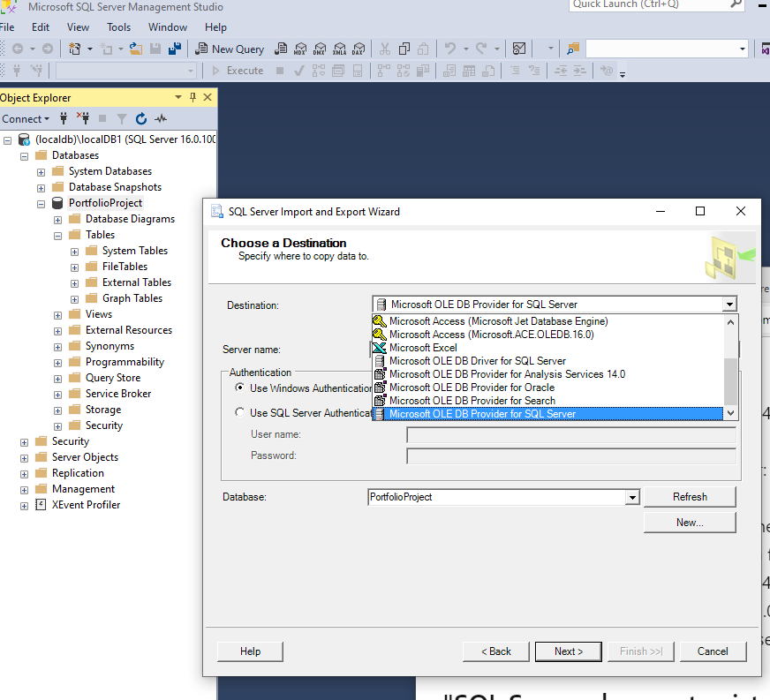Select the XEvent Profiler node
Viewport: 770px width, 700px height.
coord(86,505)
